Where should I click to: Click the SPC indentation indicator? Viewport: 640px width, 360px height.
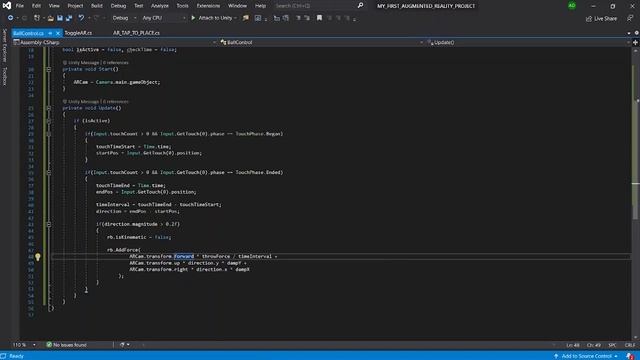(612, 345)
